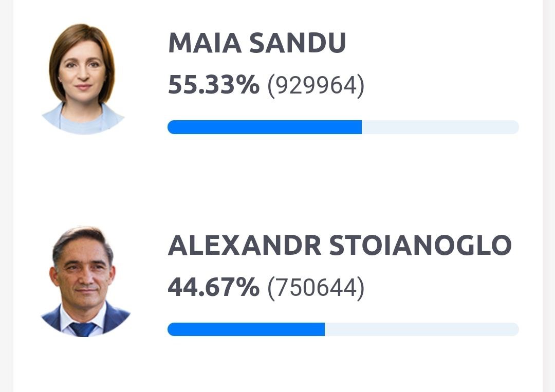Click the blue filled part of Sandu's bar
This screenshot has height=392, width=555.
point(265,127)
